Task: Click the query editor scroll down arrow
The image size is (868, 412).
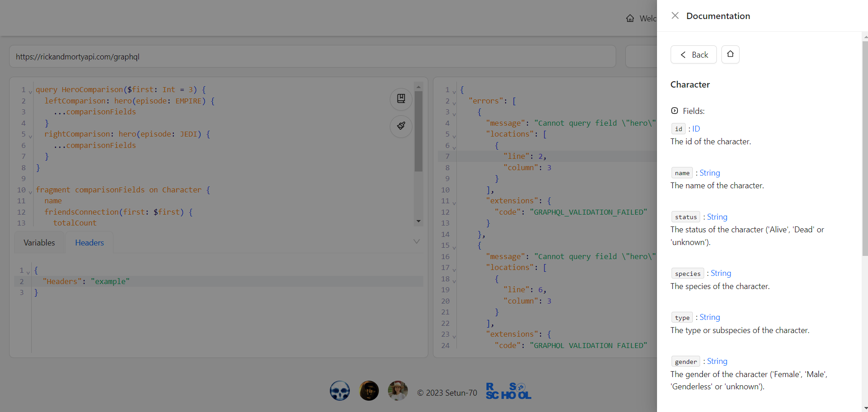Action: [x=418, y=221]
